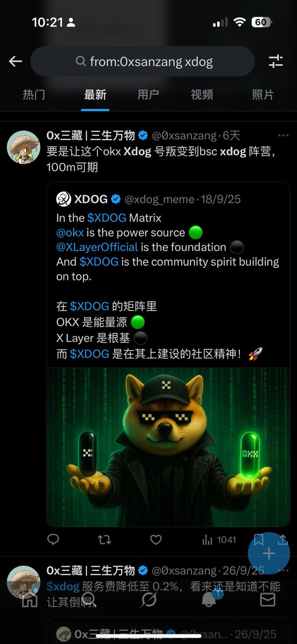This screenshot has height=644, width=297.
Task: Switch to the 热门 tab
Action: point(34,95)
